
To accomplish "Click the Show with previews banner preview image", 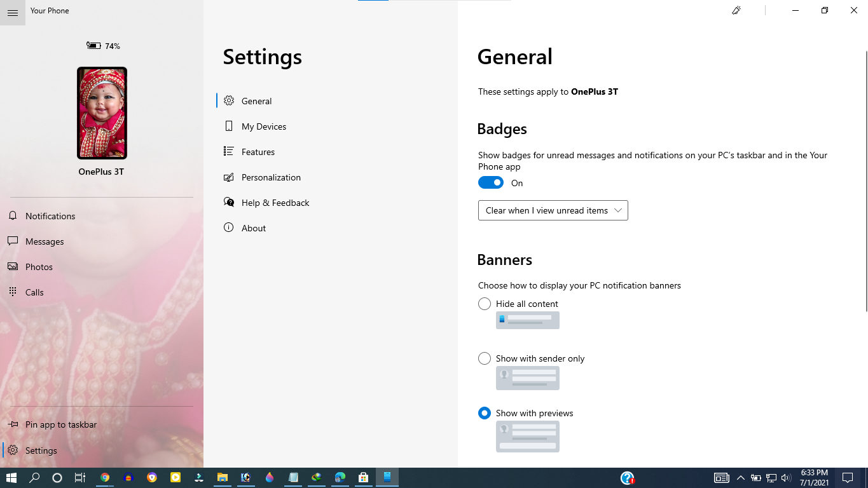I will (x=528, y=437).
